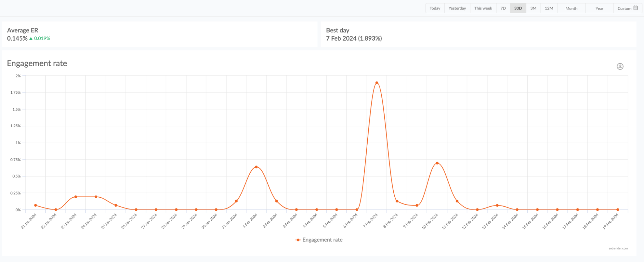This screenshot has height=262, width=644.
Task: Switch to the 3M range
Action: 533,8
